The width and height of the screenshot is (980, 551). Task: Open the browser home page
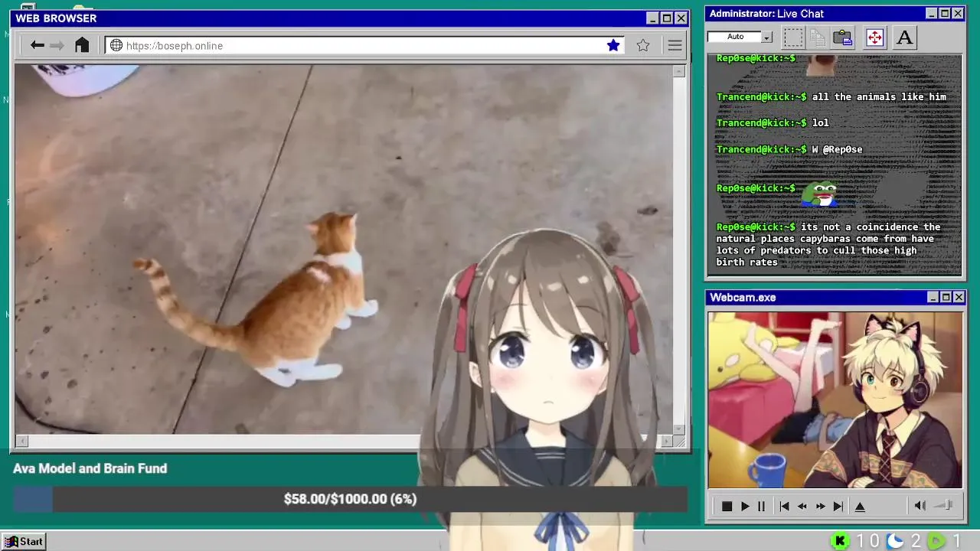82,45
